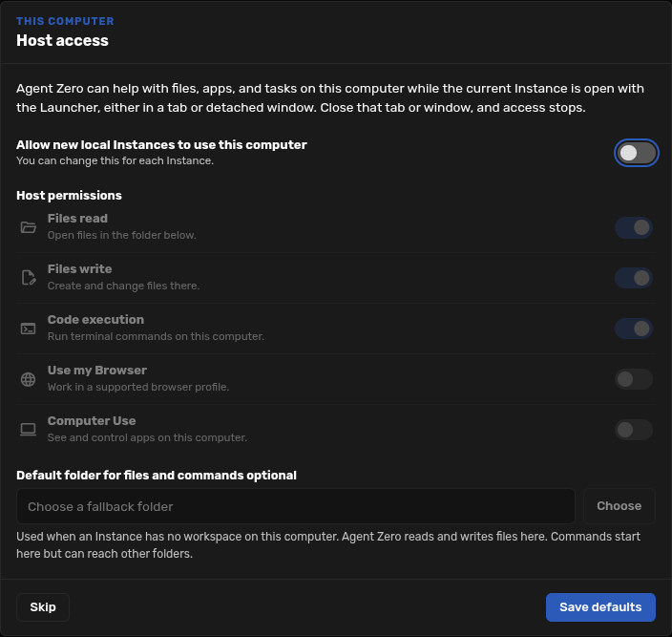The height and width of the screenshot is (637, 672).
Task: Click 'Create and change files there.' text
Action: click(x=124, y=286)
